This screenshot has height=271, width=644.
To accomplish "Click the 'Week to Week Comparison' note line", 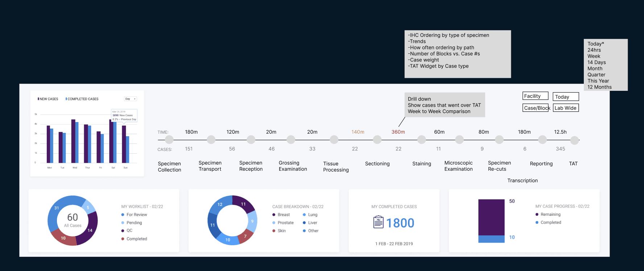I will tap(439, 112).
